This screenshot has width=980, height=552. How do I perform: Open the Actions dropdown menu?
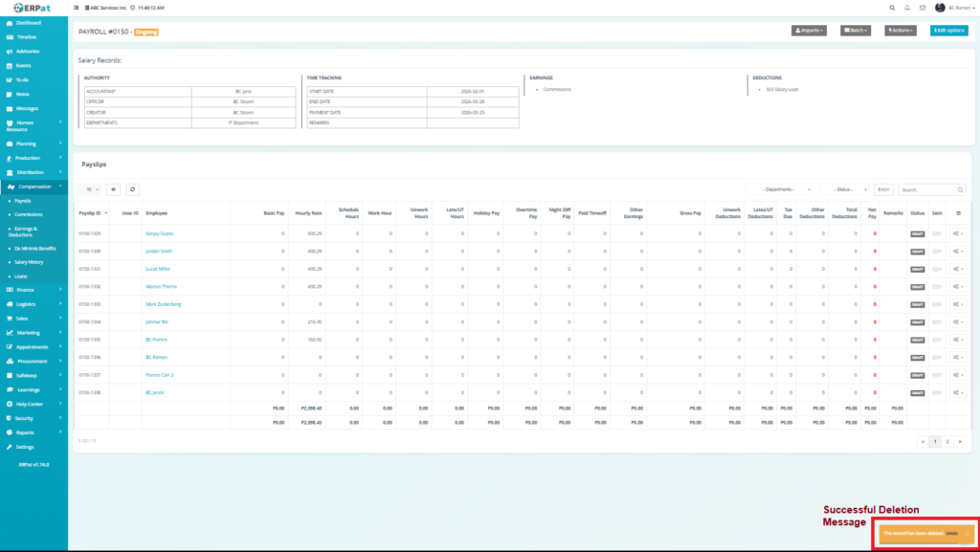901,31
